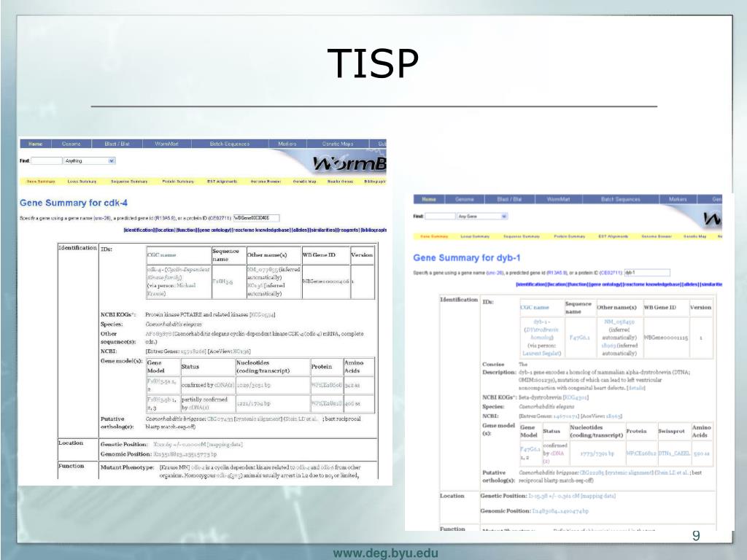
Task: Select Gene Summary in dyb-1 yellow bar
Action: pyautogui.click(x=434, y=237)
